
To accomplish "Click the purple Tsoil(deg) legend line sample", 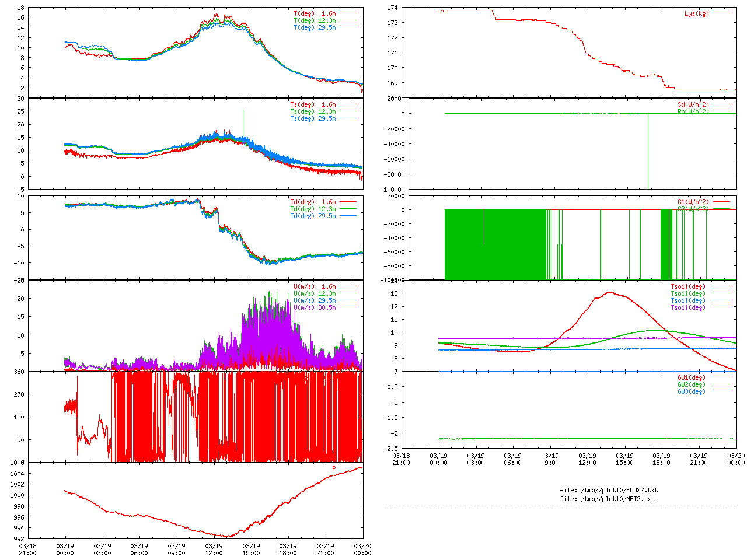I will tap(722, 307).
